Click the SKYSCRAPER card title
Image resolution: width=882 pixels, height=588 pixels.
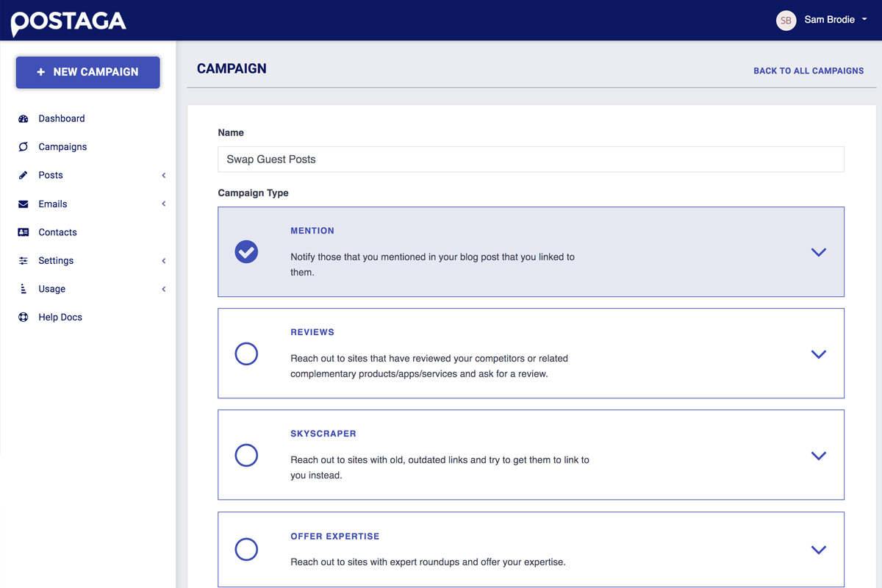tap(323, 434)
